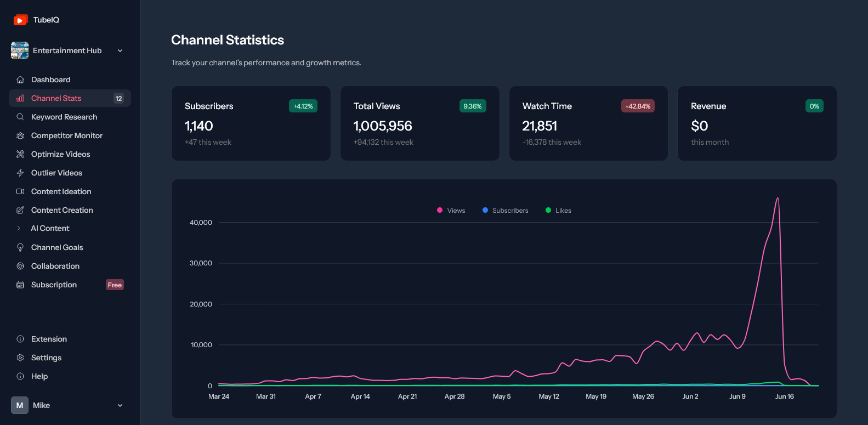Click the Competitor Monitor icon
868x425 pixels.
click(20, 135)
